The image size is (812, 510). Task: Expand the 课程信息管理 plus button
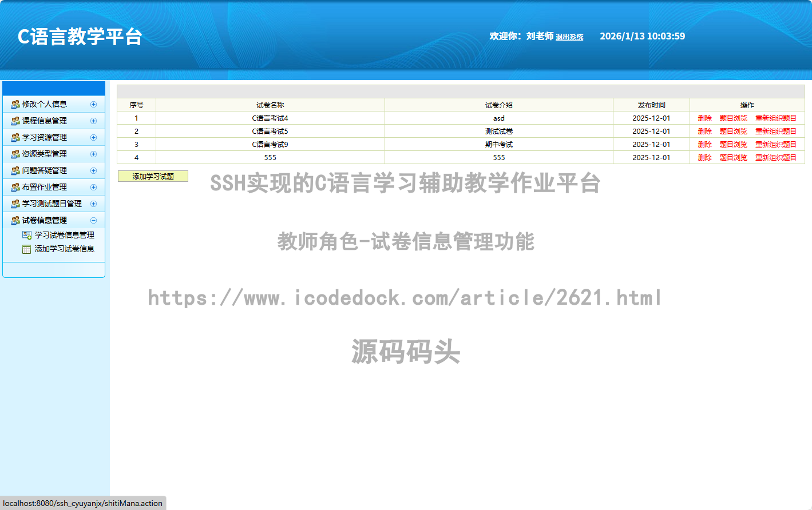(x=93, y=121)
